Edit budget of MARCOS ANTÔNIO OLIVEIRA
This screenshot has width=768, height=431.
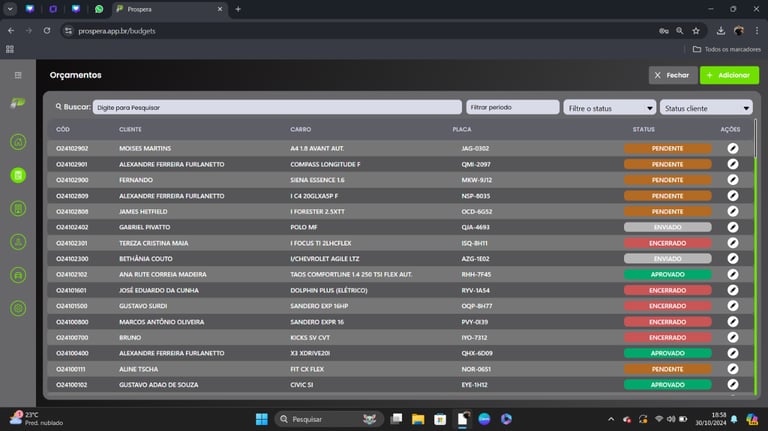tap(733, 322)
